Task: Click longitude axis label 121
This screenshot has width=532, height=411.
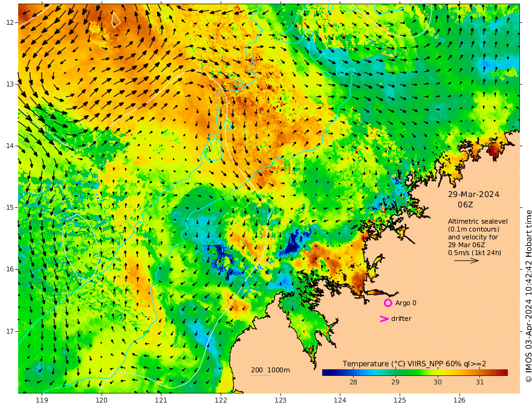Action: [161, 400]
